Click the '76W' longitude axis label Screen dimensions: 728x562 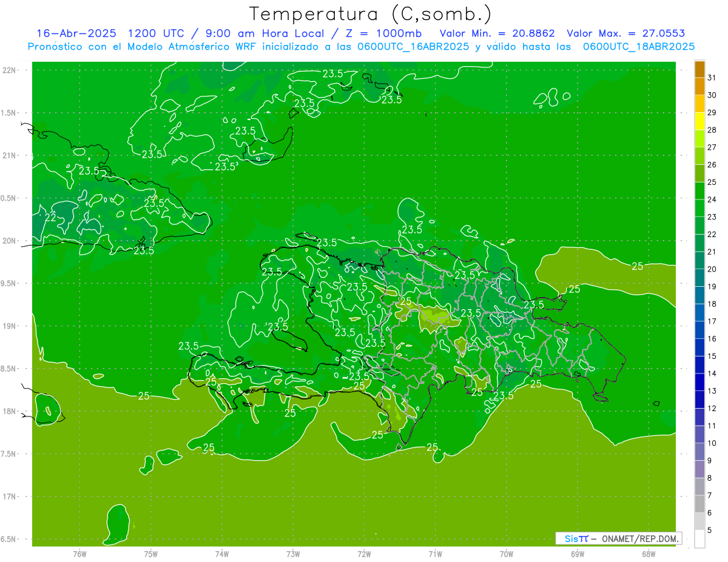pos(79,554)
